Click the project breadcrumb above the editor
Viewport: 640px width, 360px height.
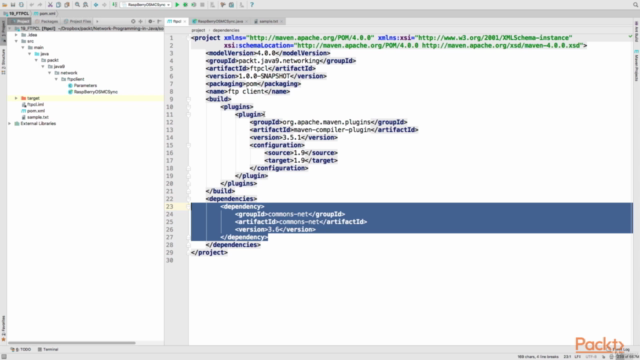tap(198, 30)
